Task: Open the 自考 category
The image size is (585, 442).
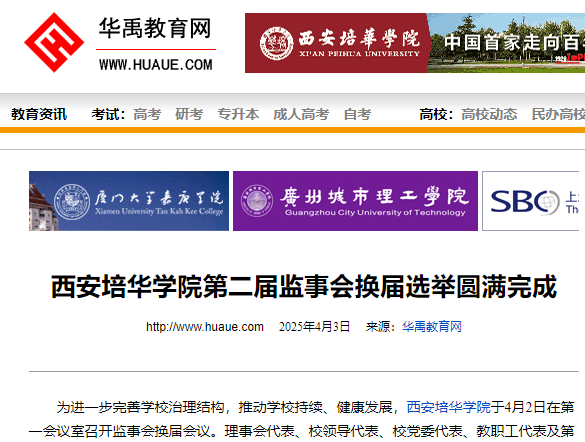Action: coord(357,114)
